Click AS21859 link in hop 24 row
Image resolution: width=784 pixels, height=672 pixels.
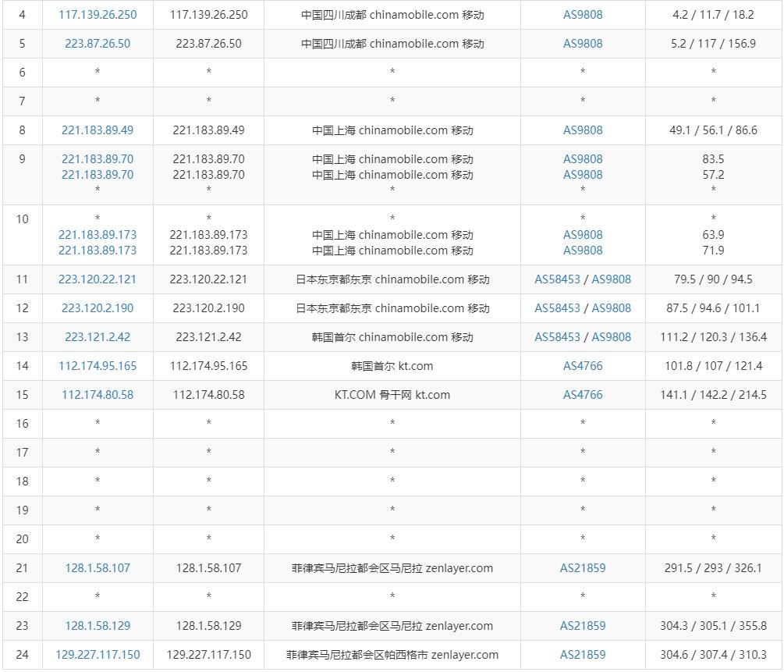[583, 655]
